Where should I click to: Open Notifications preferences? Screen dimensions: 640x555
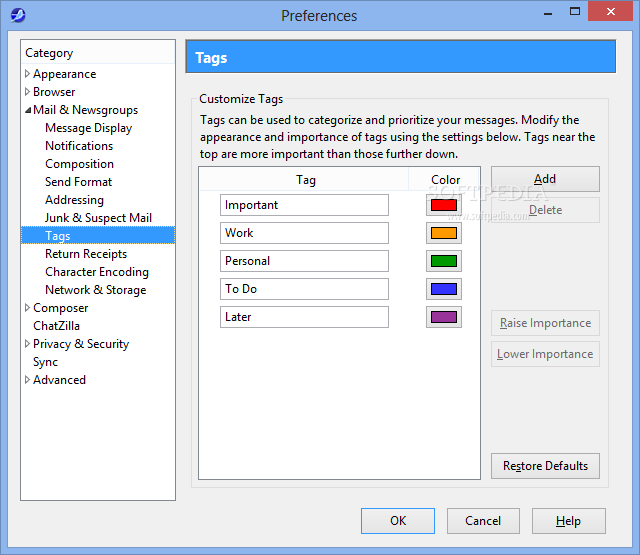(x=79, y=146)
